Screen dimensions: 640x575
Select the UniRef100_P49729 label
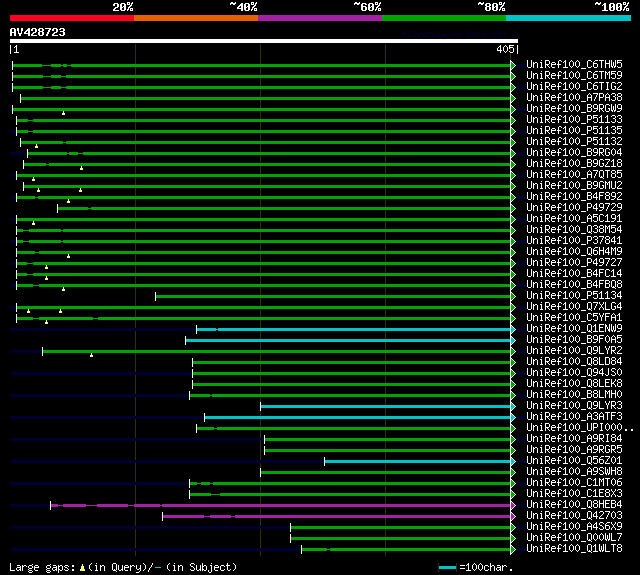point(574,208)
